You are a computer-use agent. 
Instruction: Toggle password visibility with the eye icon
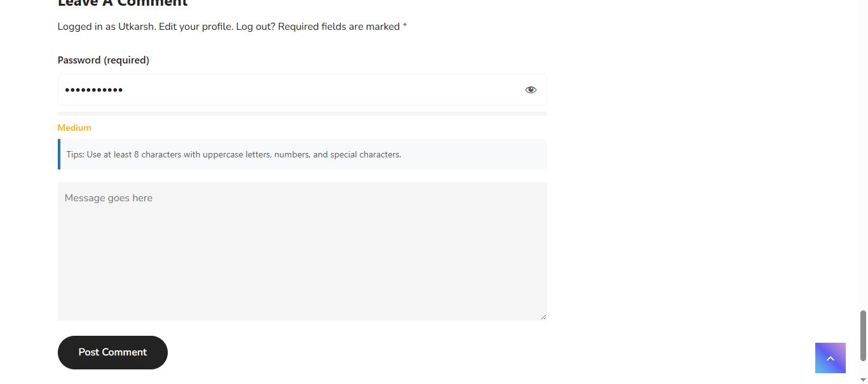[531, 90]
